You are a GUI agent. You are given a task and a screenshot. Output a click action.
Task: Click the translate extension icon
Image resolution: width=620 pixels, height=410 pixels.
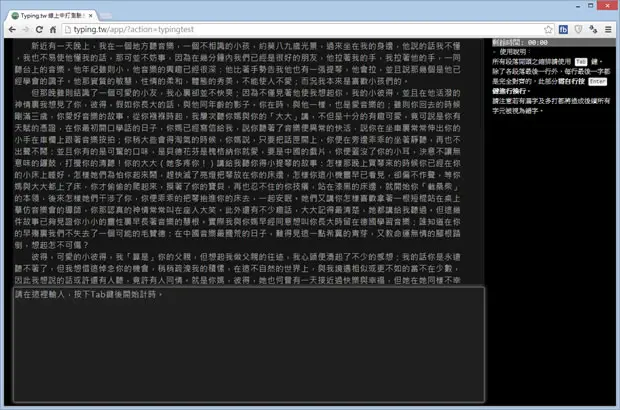(593, 30)
